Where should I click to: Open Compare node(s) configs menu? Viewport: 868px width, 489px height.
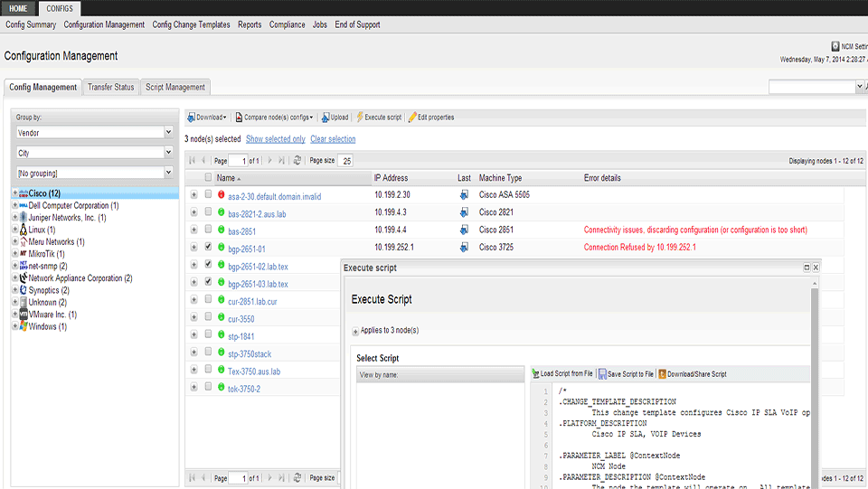coord(274,118)
